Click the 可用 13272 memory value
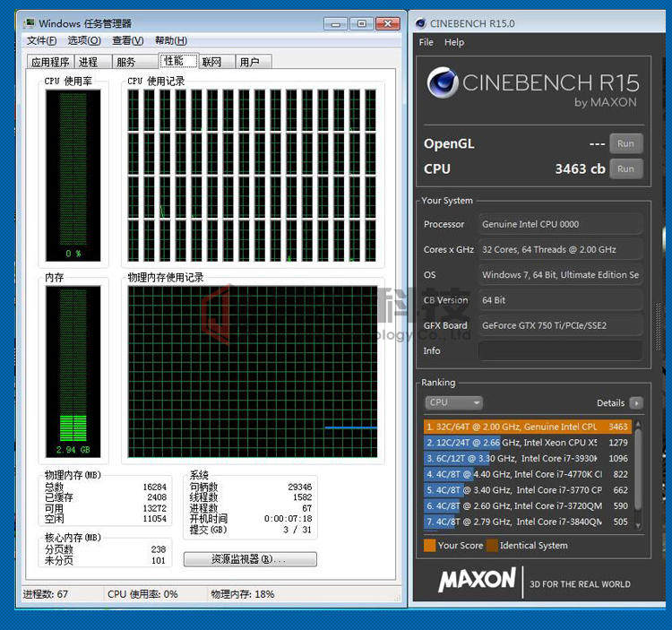The image size is (672, 630). pyautogui.click(x=154, y=508)
